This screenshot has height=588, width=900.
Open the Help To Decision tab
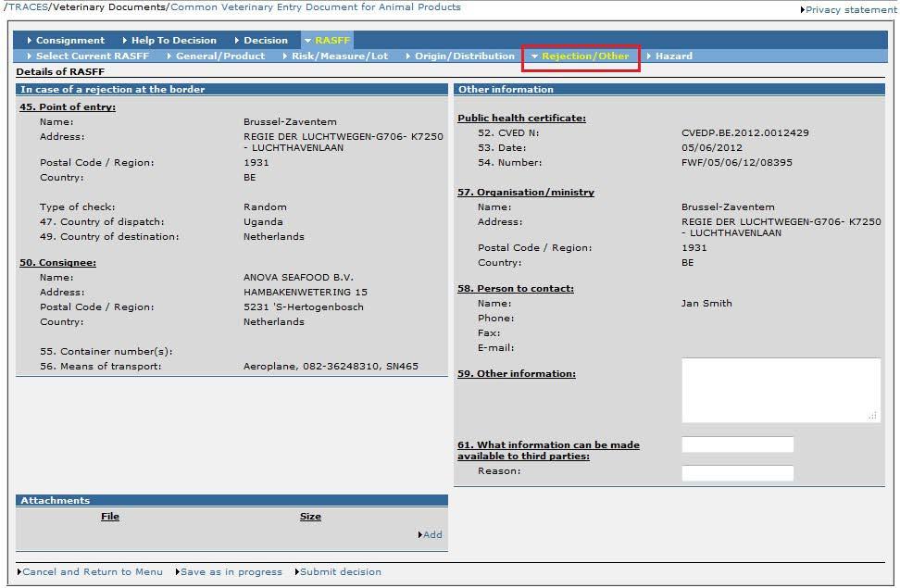click(173, 40)
